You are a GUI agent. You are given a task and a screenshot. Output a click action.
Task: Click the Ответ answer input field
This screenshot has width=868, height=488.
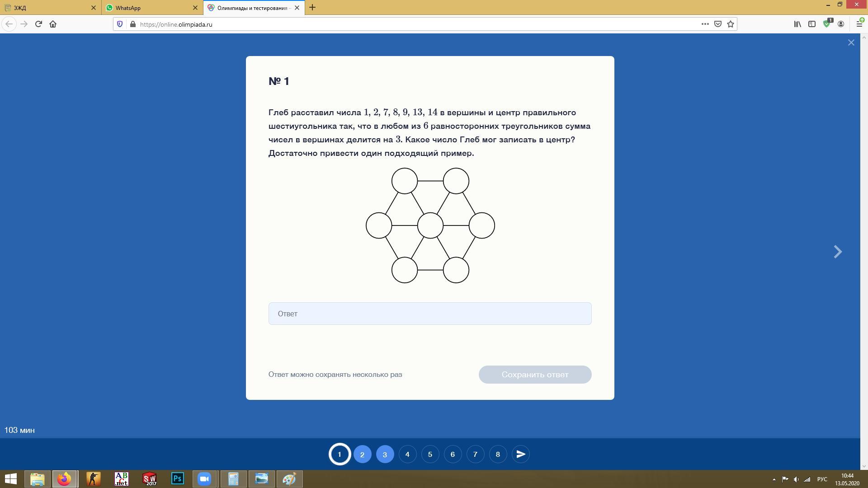pos(429,314)
